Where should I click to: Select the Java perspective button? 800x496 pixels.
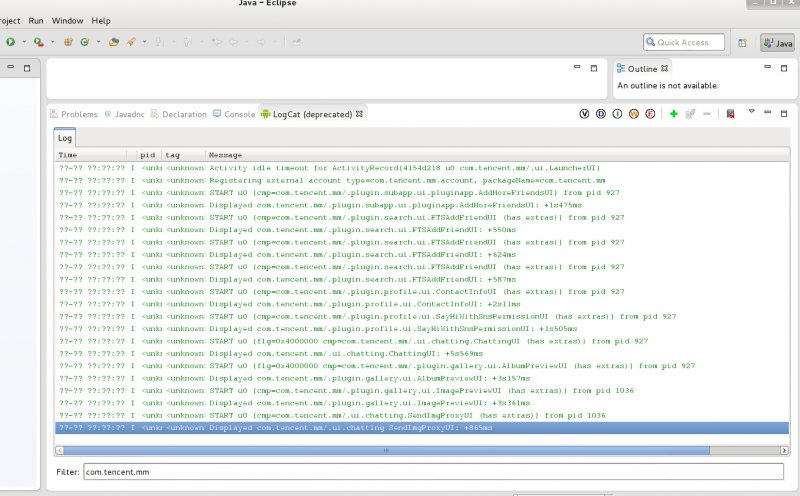click(778, 43)
